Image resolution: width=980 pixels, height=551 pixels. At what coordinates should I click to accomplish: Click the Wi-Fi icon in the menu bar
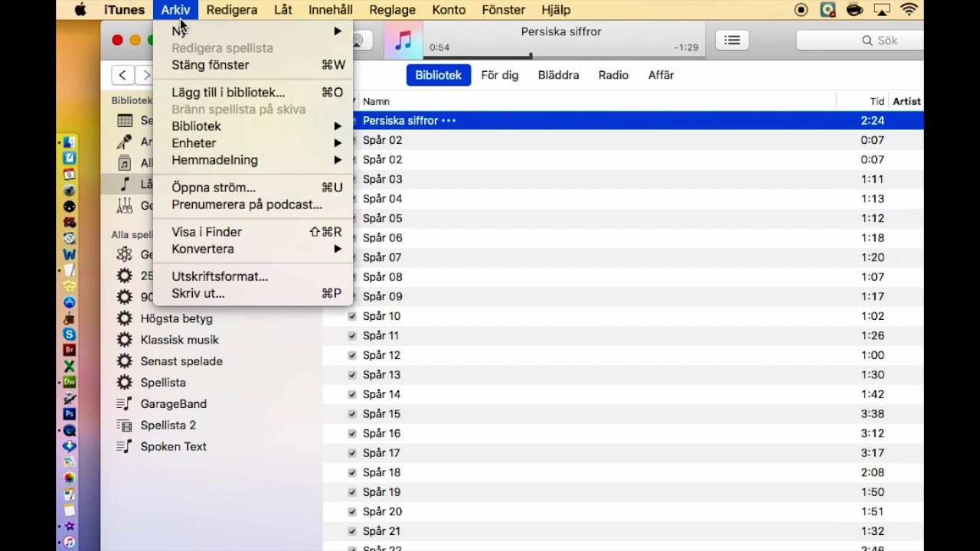coord(910,10)
